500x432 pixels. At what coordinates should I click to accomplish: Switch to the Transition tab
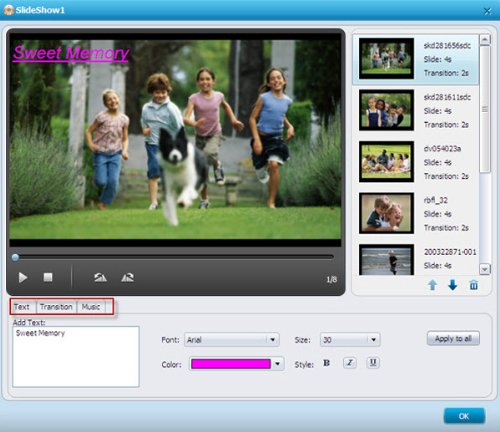click(56, 307)
